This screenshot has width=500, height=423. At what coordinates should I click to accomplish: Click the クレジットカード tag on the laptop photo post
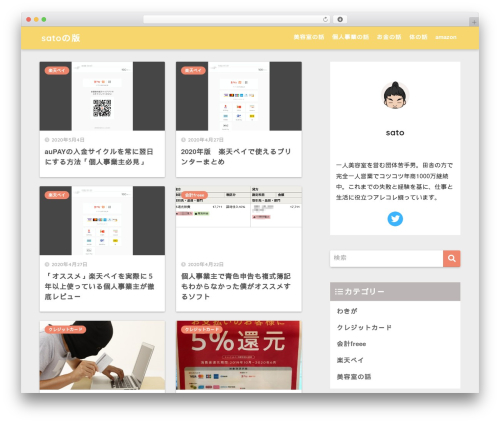[x=65, y=329]
